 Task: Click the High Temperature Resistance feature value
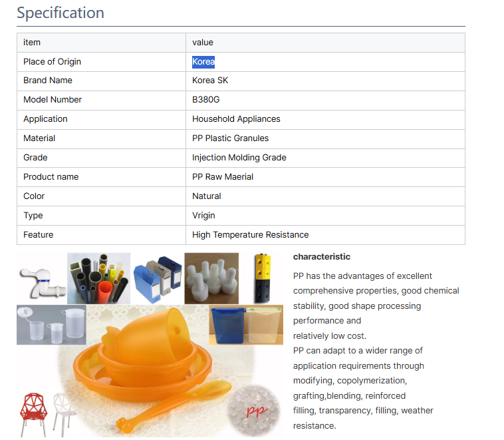tap(250, 235)
